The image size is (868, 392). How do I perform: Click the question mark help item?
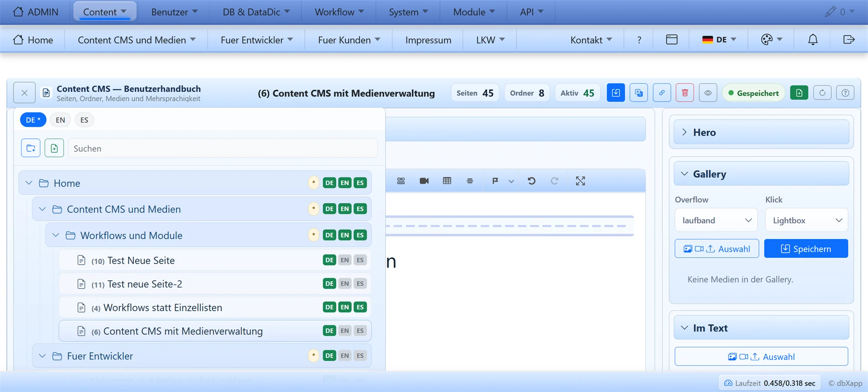[x=639, y=40]
